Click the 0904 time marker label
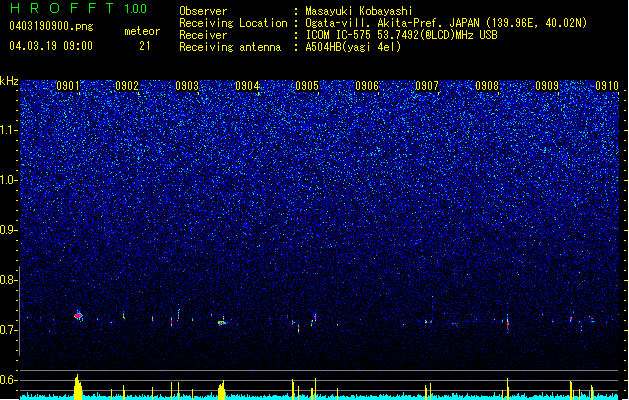Screen dimensions: 629x400 [x=247, y=86]
